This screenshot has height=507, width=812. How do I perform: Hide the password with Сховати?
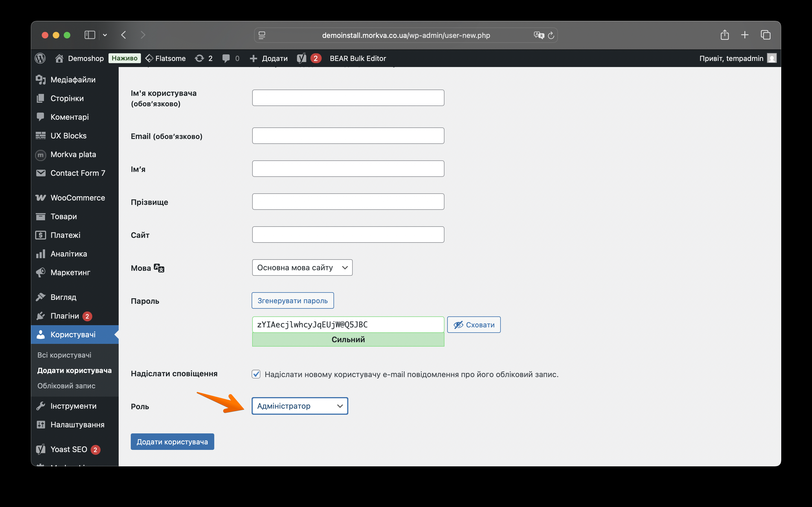[x=474, y=325]
